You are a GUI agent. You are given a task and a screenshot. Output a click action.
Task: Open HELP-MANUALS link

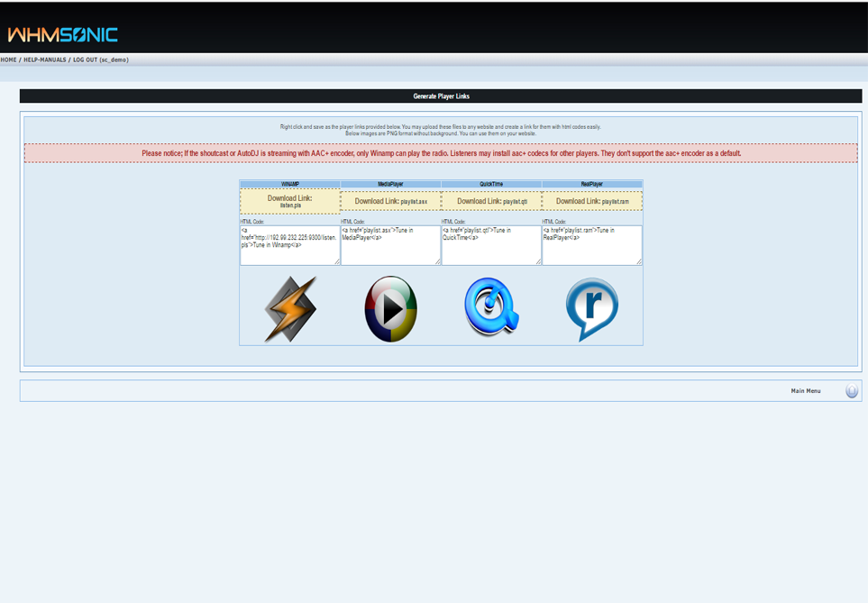(45, 59)
